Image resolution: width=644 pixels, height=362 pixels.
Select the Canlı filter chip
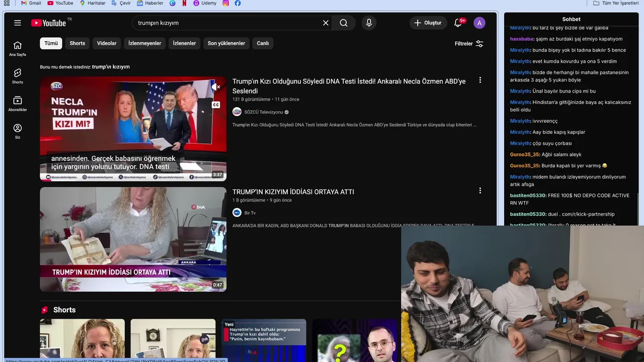click(x=263, y=43)
